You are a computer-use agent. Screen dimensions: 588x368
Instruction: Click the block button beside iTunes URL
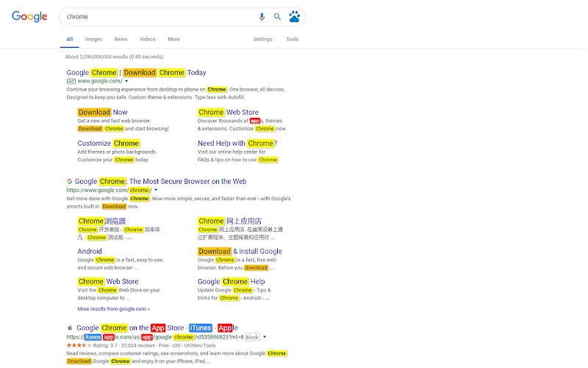[x=252, y=337]
